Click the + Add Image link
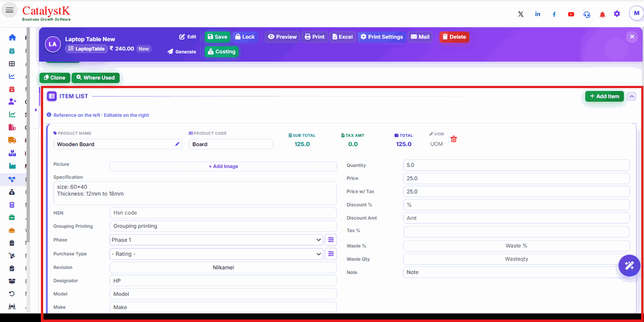Image resolution: width=644 pixels, height=322 pixels. pos(223,166)
